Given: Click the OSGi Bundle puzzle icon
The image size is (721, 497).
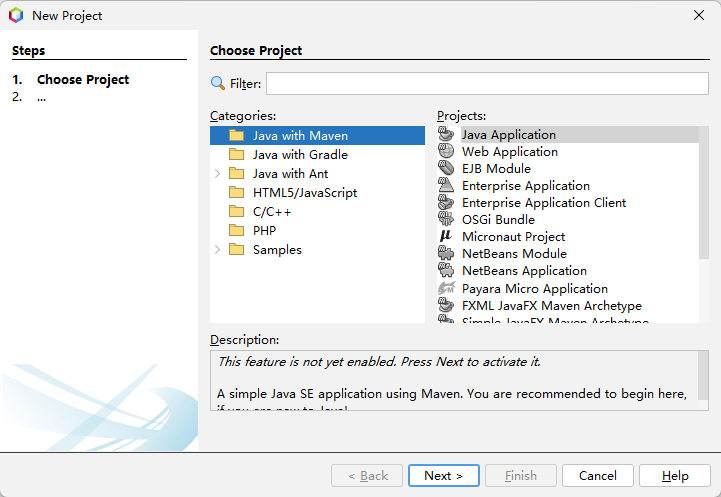Looking at the screenshot, I should coord(446,219).
